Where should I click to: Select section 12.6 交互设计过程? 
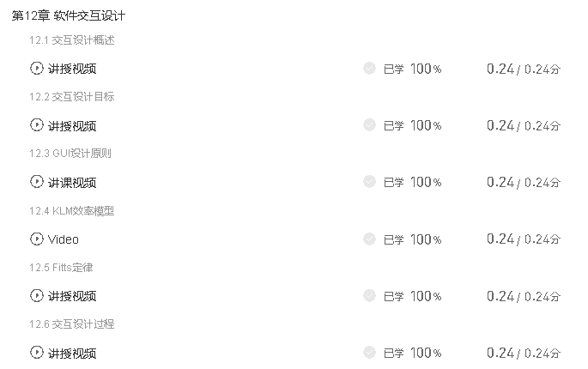point(71,324)
